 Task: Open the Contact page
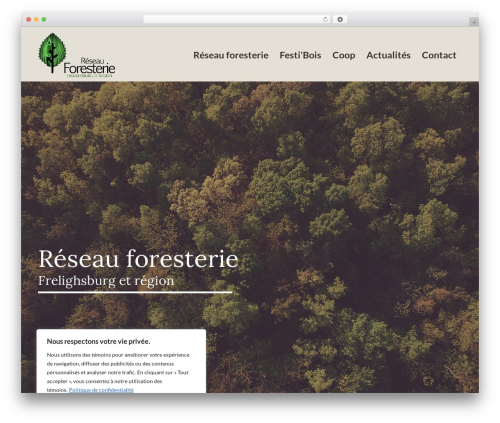click(439, 55)
